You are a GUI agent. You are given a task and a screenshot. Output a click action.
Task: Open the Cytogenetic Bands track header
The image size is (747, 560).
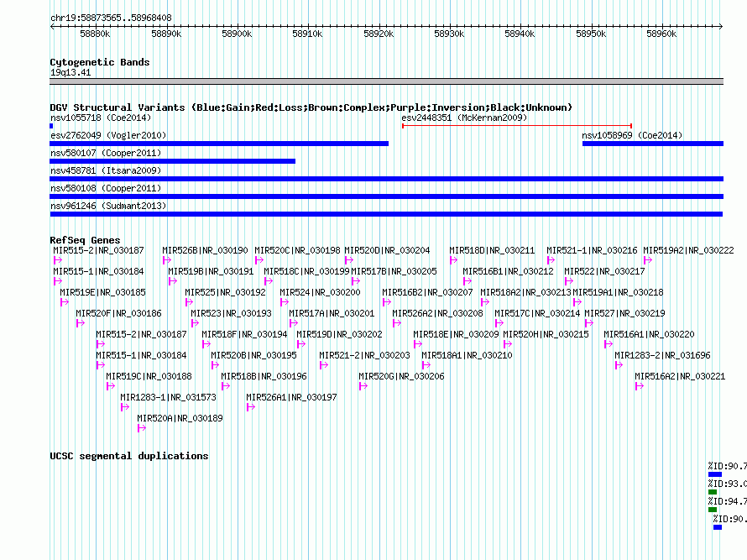(x=100, y=62)
